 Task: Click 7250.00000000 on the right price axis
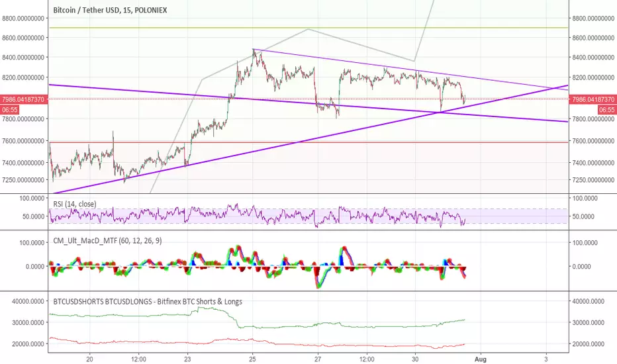(x=593, y=180)
